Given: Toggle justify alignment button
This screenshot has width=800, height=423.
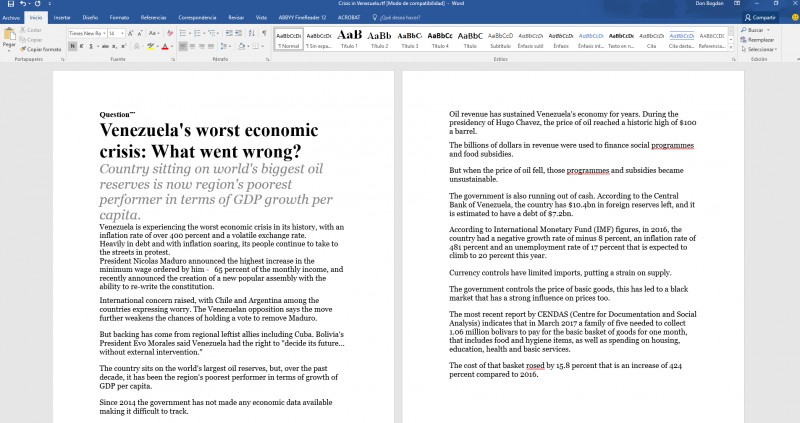Looking at the screenshot, I should [211, 46].
